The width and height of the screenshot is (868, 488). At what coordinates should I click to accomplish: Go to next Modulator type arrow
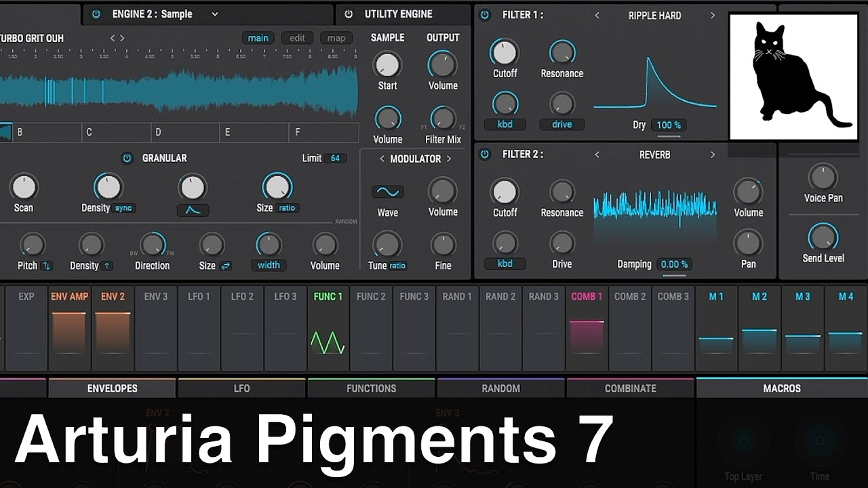coord(448,159)
